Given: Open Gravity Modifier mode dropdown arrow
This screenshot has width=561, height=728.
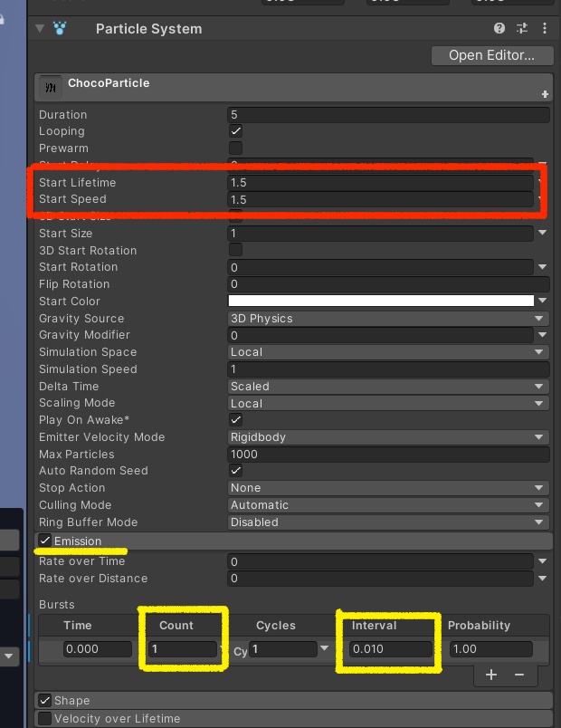Looking at the screenshot, I should [x=542, y=335].
